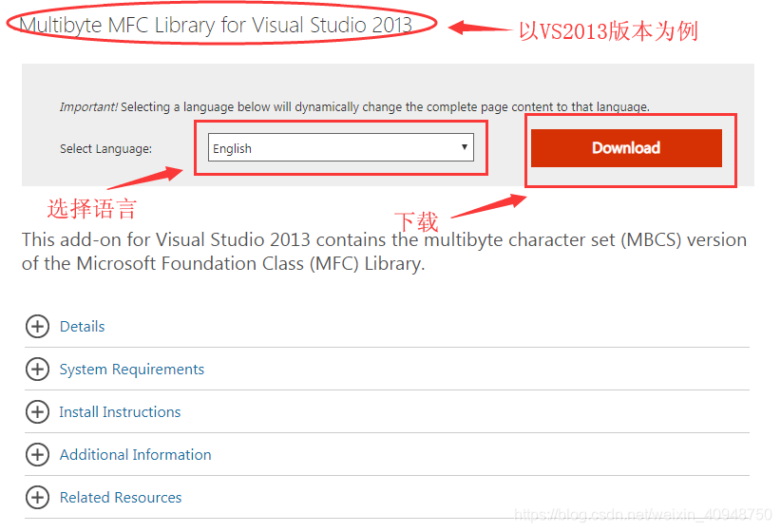
Task: Click the 'Select Language:' label
Action: [x=106, y=149]
